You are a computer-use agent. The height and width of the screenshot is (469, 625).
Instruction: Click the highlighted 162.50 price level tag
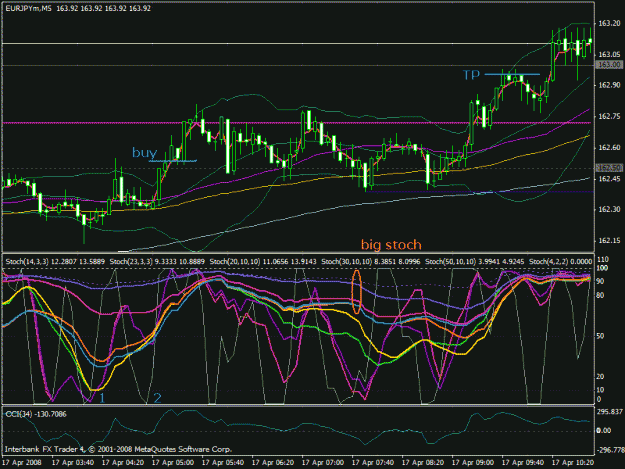[x=609, y=168]
